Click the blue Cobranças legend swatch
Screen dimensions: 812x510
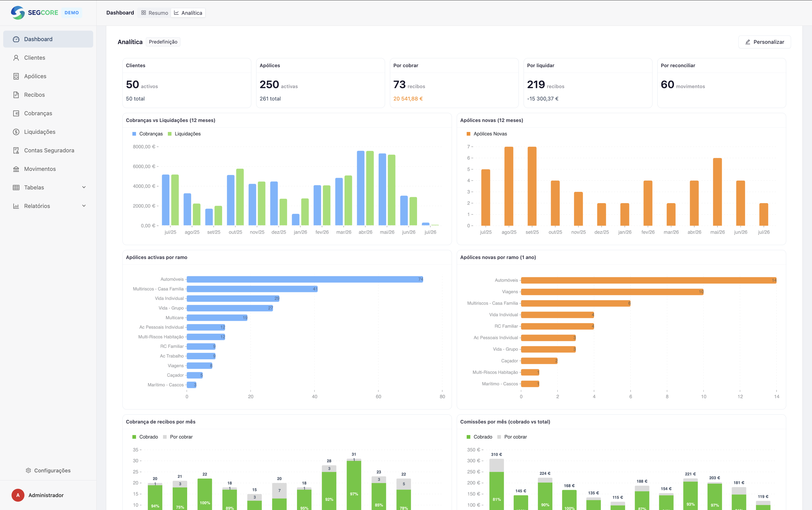[134, 134]
